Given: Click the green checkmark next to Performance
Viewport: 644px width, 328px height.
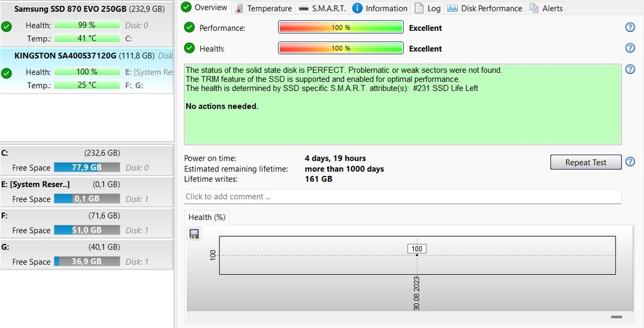Looking at the screenshot, I should 189,27.
